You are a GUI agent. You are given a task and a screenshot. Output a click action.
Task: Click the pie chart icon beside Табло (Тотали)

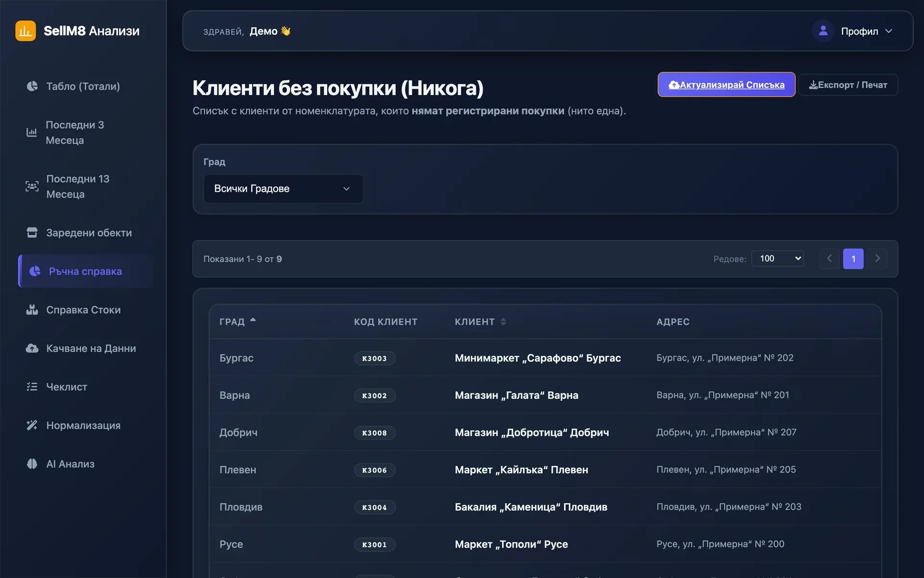32,86
